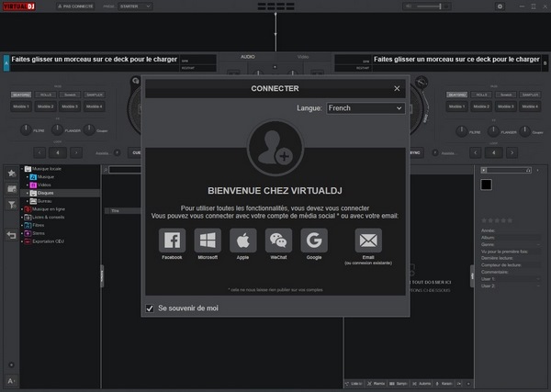Image resolution: width=551 pixels, height=392 pixels.
Task: Click the Couper knob on right deck
Action: click(524, 131)
